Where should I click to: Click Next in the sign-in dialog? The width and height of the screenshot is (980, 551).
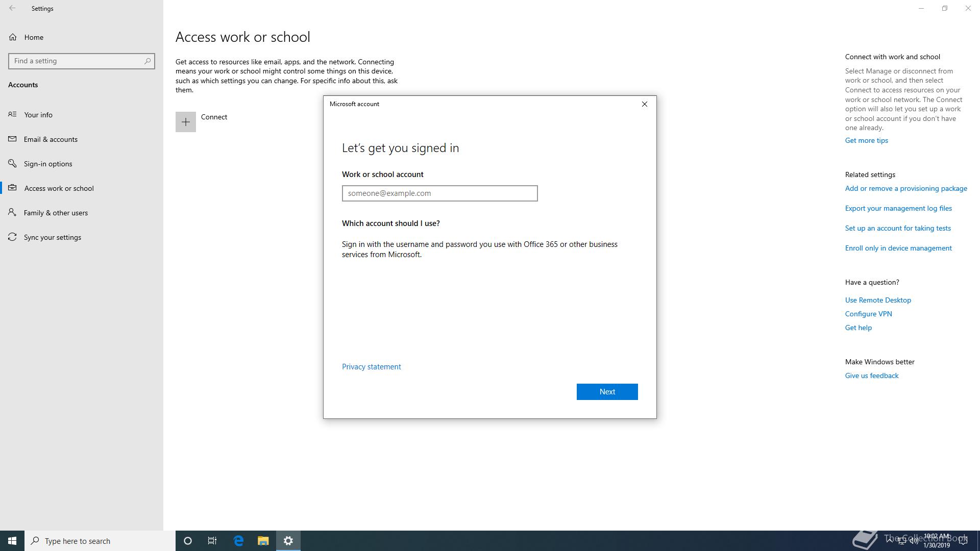click(607, 392)
